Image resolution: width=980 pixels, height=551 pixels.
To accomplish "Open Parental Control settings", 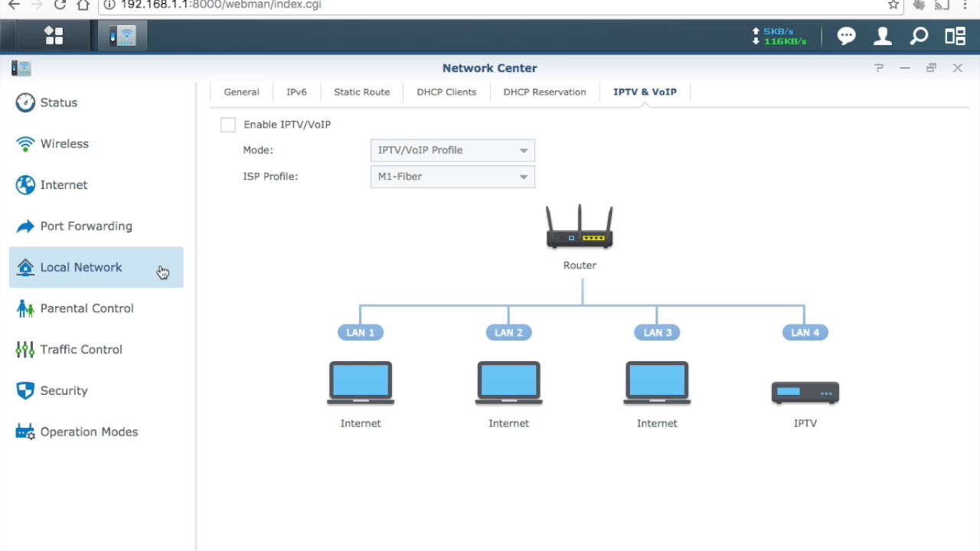I will (x=96, y=308).
